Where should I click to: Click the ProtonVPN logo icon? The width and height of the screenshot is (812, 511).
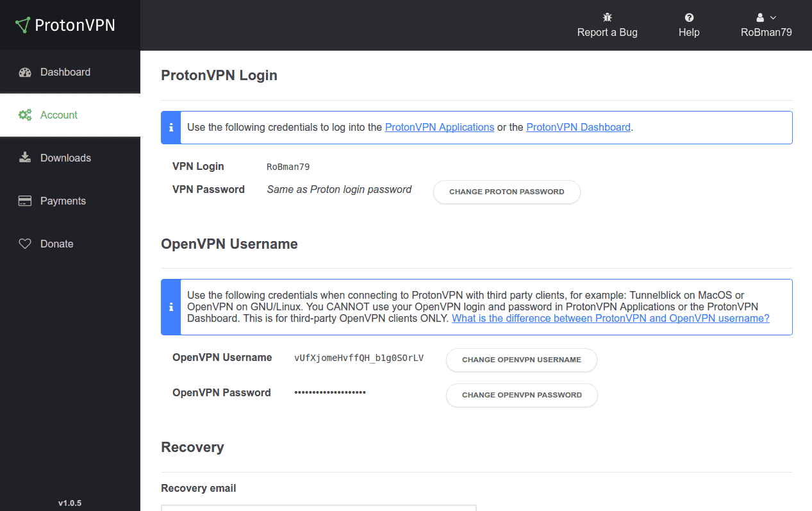(23, 25)
